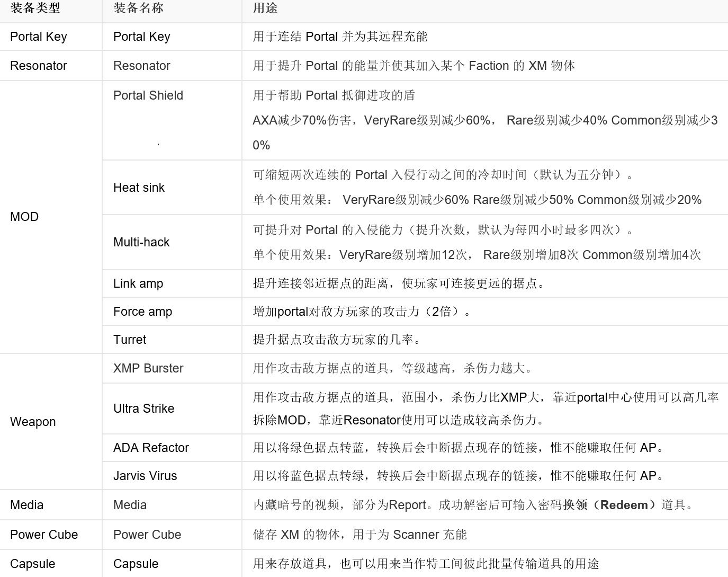Click Capsule in the 装备名称 column
Screen dimensions: 728x577
(x=136, y=564)
